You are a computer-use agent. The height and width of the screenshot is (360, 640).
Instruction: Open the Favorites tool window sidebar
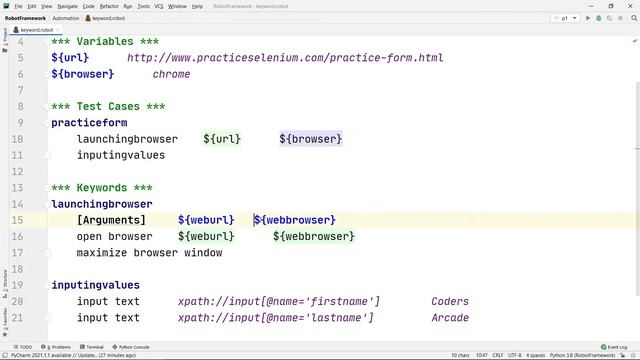[x=4, y=322]
